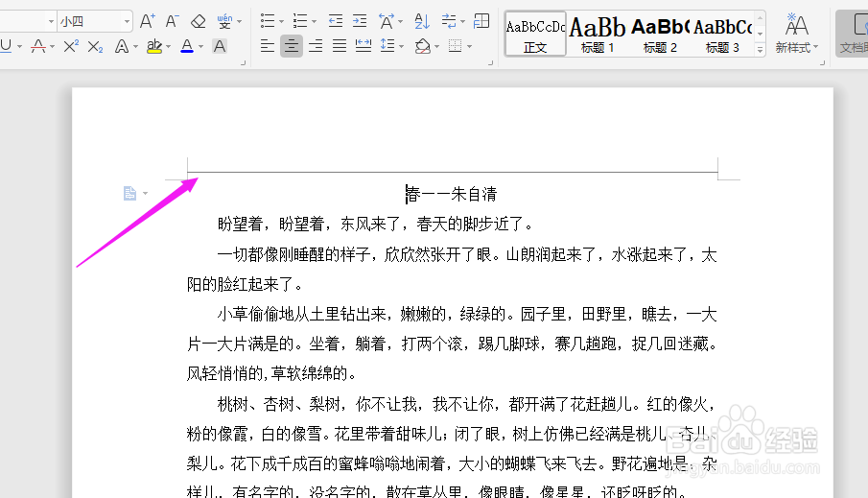Apply subscript formatting
This screenshot has width=868, height=498.
pyautogui.click(x=95, y=46)
